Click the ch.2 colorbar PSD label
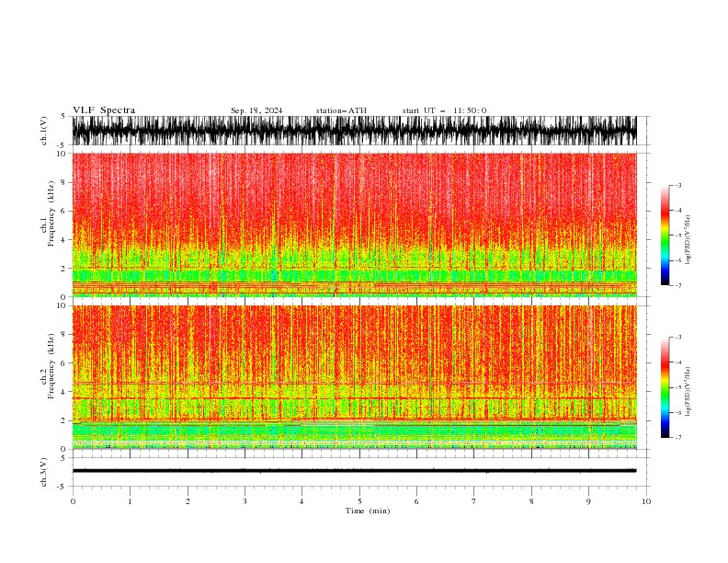Viewport: 728px width, 563px height. click(688, 392)
